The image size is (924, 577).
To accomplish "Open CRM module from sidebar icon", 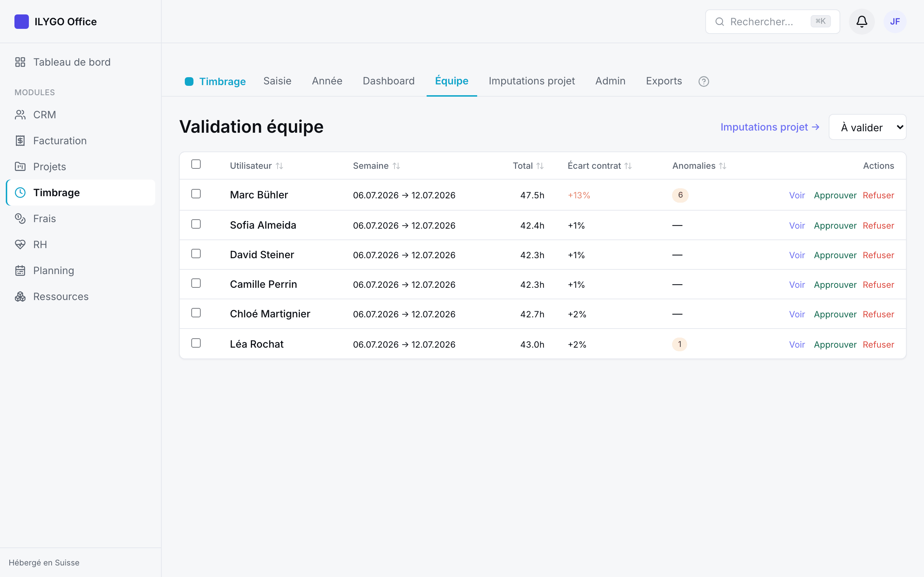I will click(x=20, y=114).
